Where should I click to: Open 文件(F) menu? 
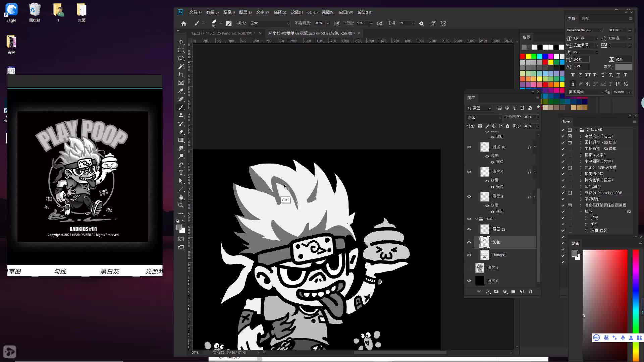[x=195, y=12]
